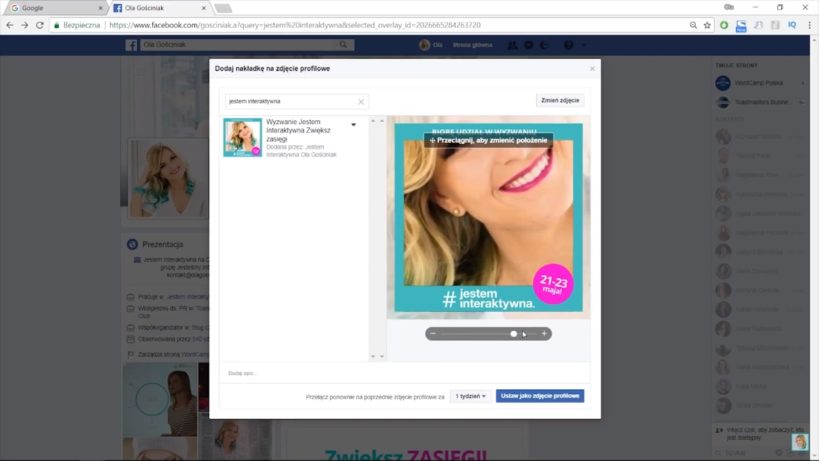
Task: Open dropdown arrow next to Wyzwanie frame
Action: [354, 125]
